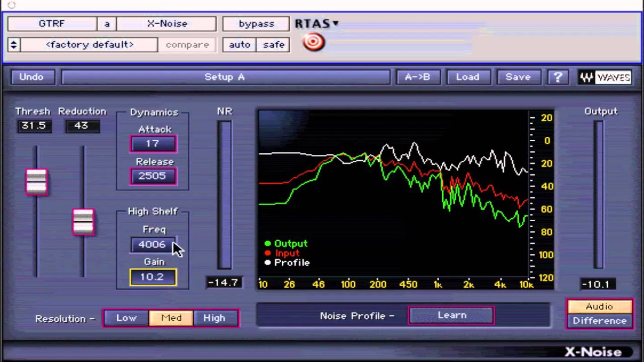The image size is (644, 362).
Task: Click the green Output legend entry
Action: click(x=286, y=244)
